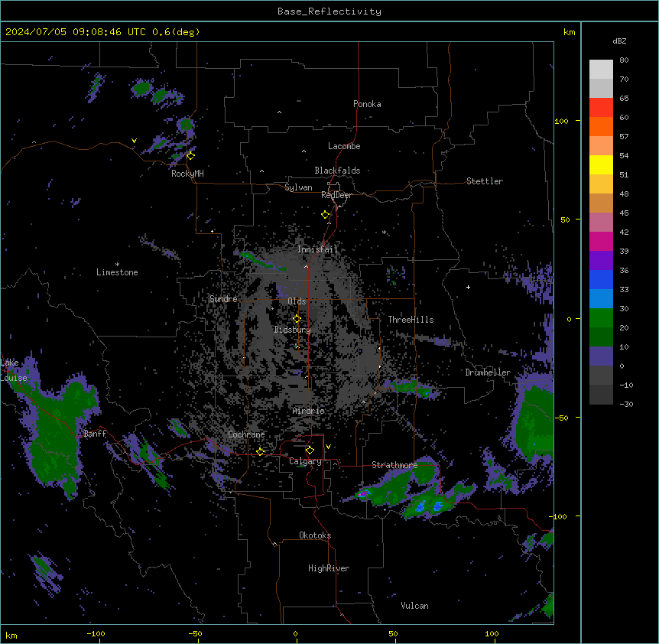Viewport: 659px width, 644px height.
Task: Click the white caret marker west of Ponoka
Action: (280, 112)
